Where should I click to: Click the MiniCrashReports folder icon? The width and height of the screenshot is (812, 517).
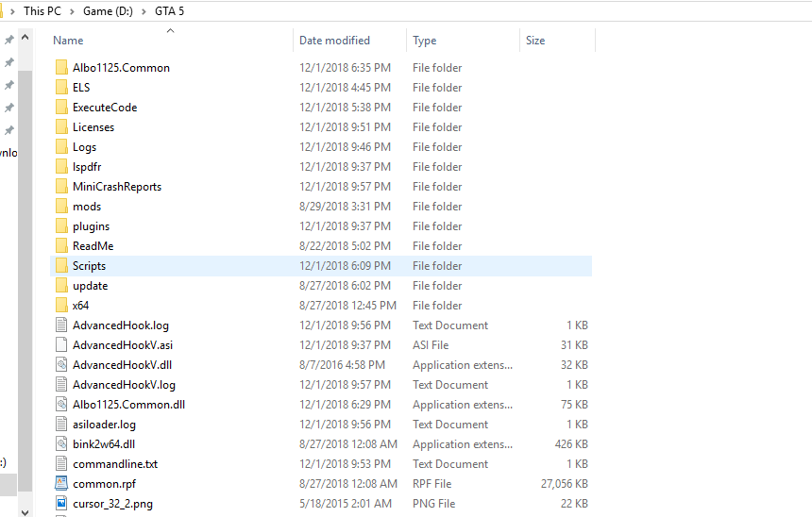(x=61, y=186)
